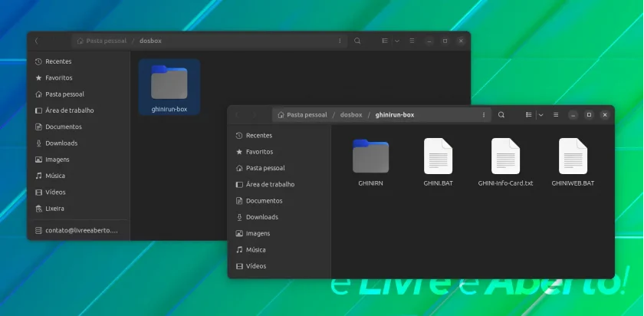Open Recentes in dosbox window sidebar

(x=78, y=61)
